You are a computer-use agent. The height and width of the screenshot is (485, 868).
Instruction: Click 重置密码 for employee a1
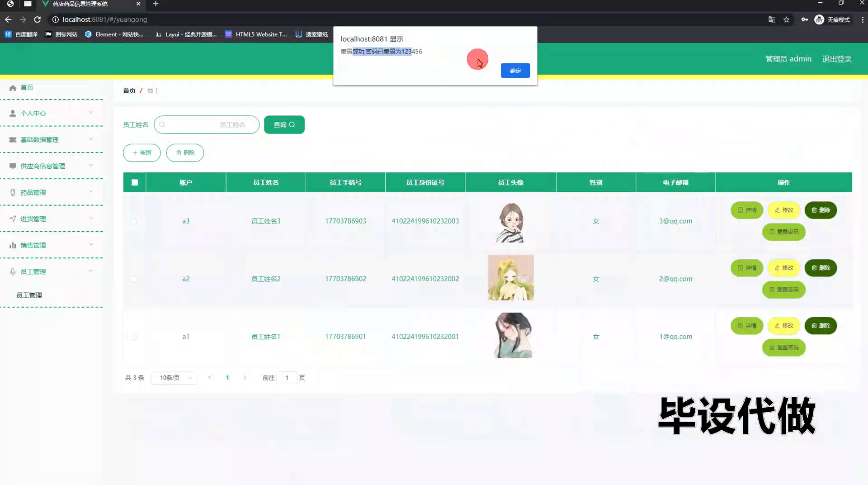click(x=783, y=347)
